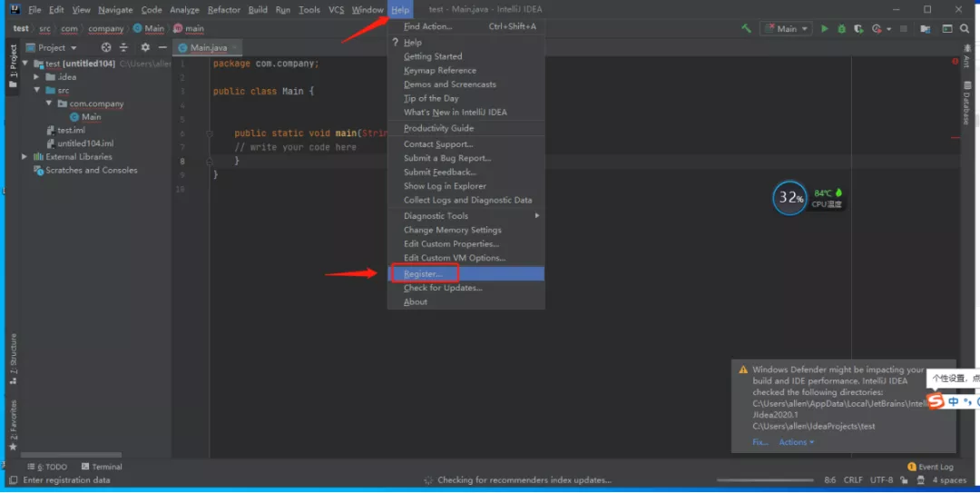Viewport: 980px width, 493px height.
Task: Click the Project panel settings gear
Action: [145, 47]
